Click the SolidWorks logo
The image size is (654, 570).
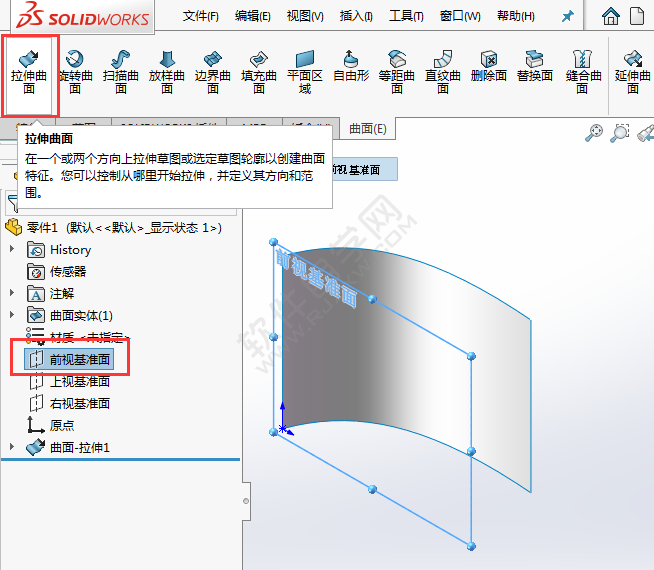pos(83,16)
